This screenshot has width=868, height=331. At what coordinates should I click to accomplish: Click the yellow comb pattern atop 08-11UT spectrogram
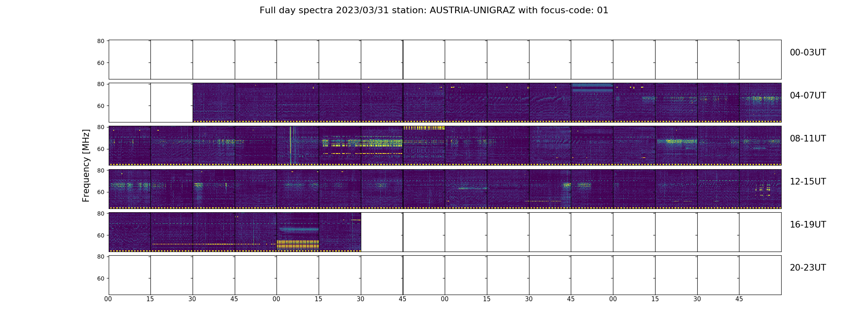click(424, 128)
